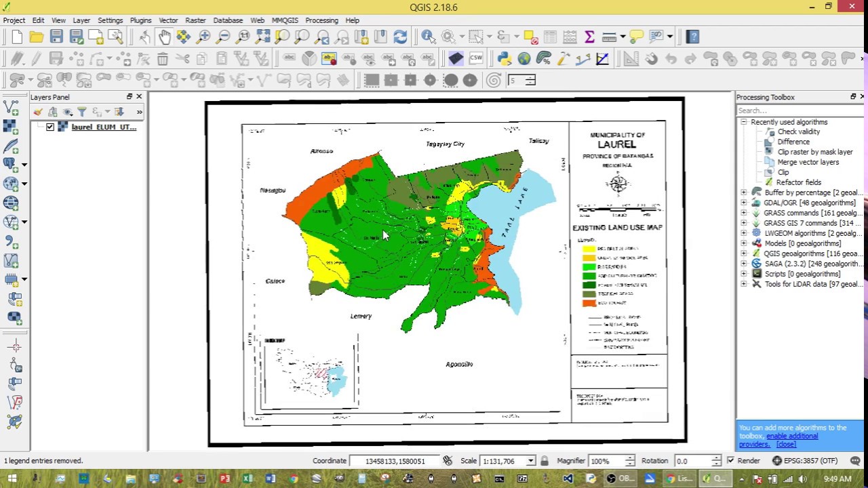Click the Zoom In magnifier tool
Screen dimensions: 868x488
click(x=203, y=37)
